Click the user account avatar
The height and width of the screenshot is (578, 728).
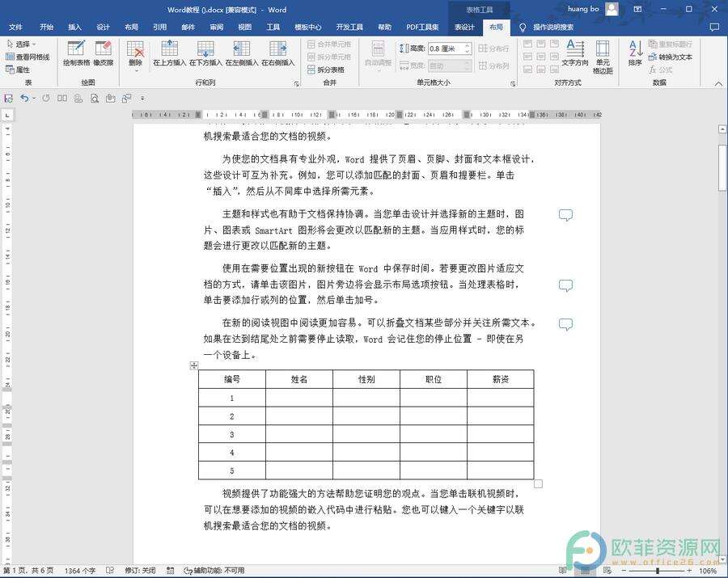(x=612, y=9)
